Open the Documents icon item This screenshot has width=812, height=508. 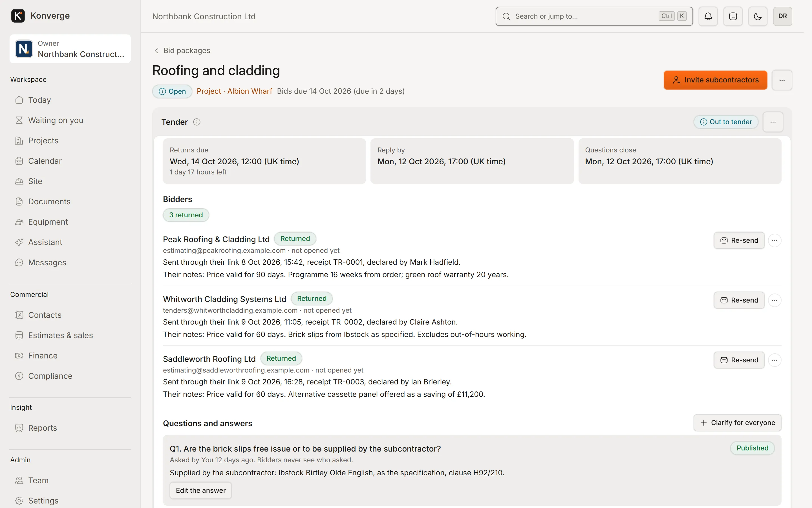tap(70, 202)
